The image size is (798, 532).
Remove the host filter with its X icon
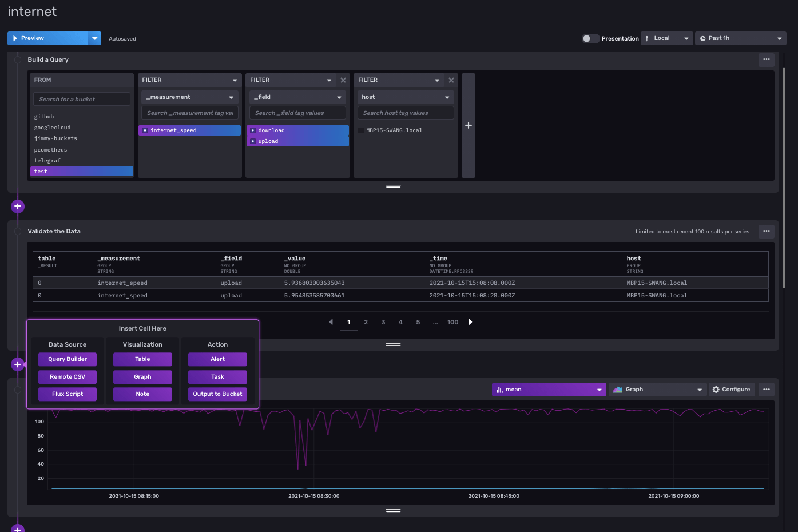click(451, 80)
